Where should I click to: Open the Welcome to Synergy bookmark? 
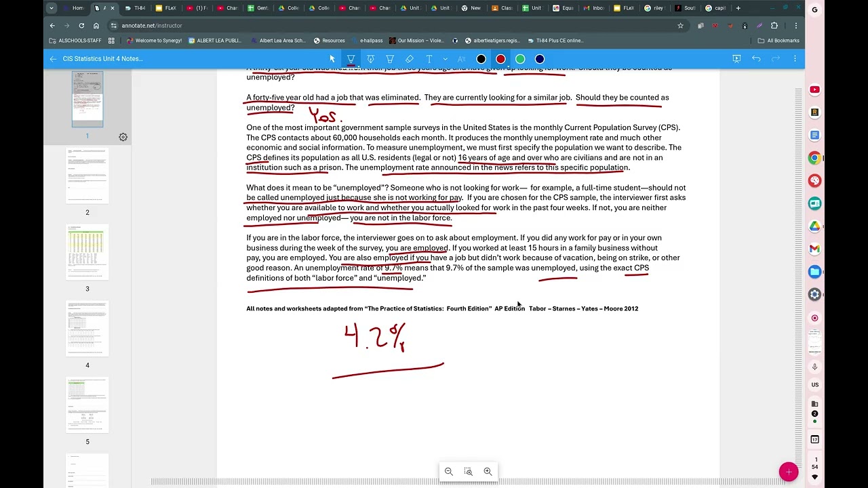pyautogui.click(x=154, y=41)
